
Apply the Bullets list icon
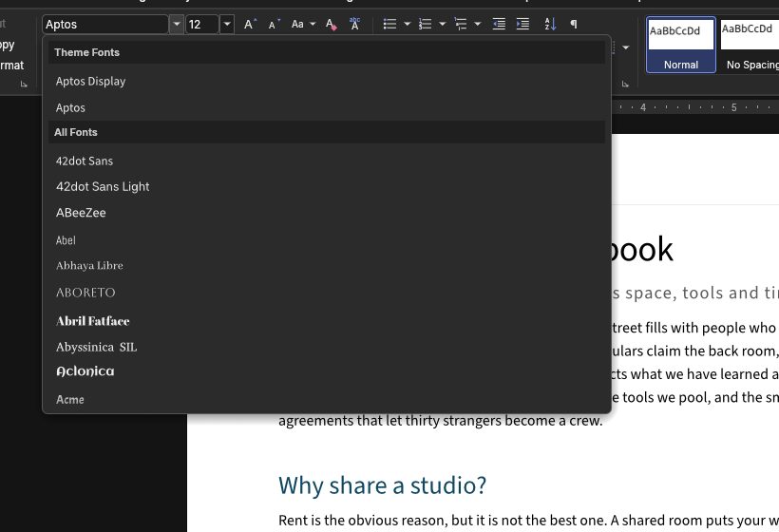[x=390, y=24]
